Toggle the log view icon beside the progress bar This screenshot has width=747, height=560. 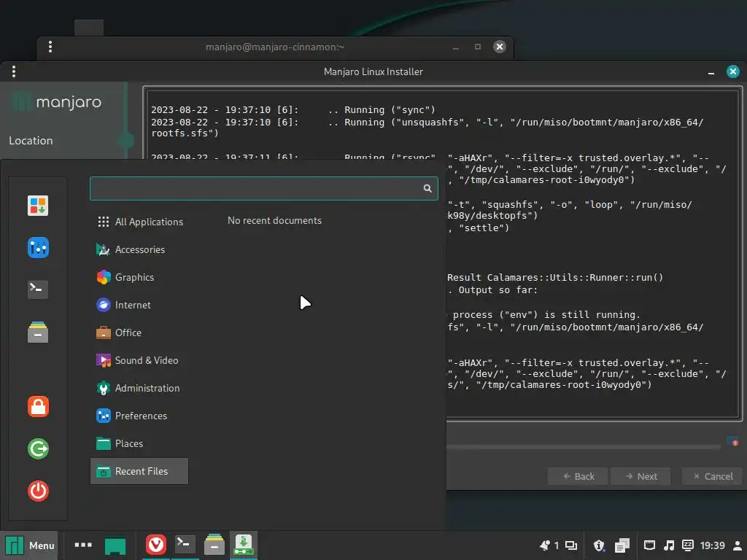click(732, 441)
